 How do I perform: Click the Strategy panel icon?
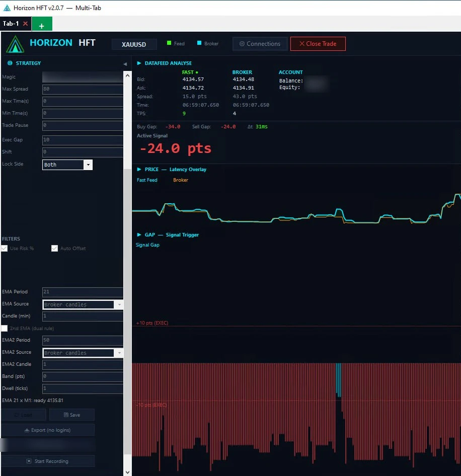pyautogui.click(x=10, y=63)
